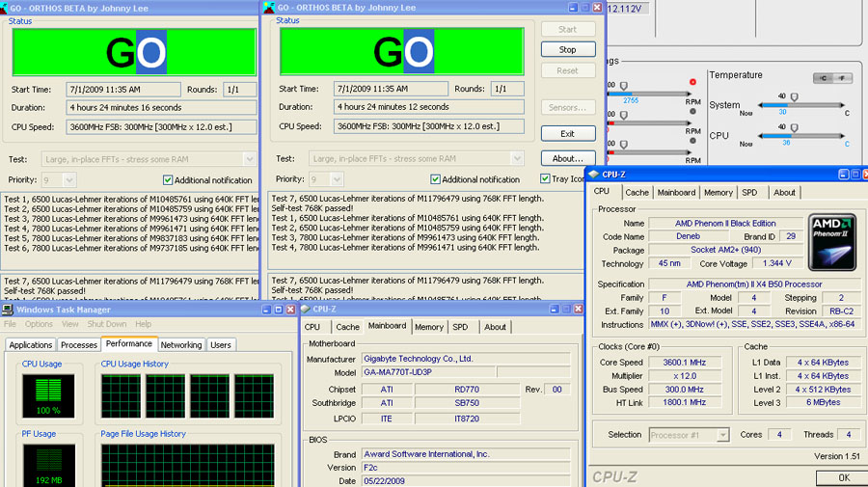Image resolution: width=868 pixels, height=487 pixels.
Task: Open the Priority dropdown in the background ORTHOS window
Action: (x=68, y=180)
